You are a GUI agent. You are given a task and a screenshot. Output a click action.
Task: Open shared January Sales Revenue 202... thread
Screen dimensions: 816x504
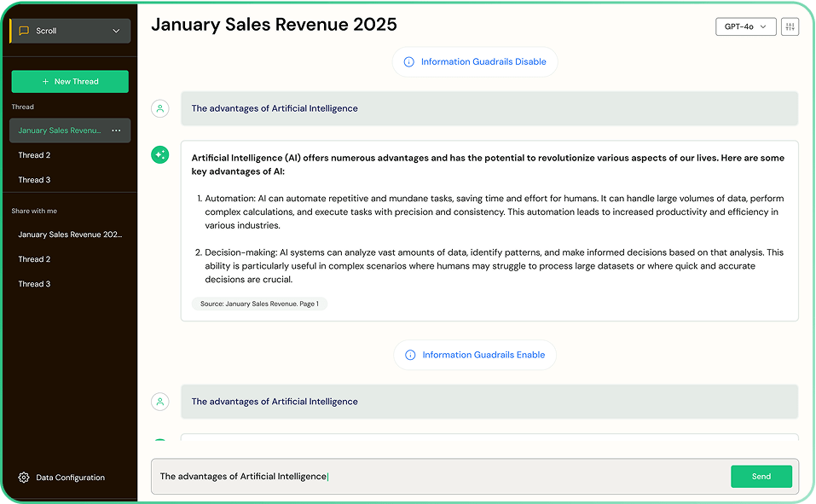(x=70, y=235)
